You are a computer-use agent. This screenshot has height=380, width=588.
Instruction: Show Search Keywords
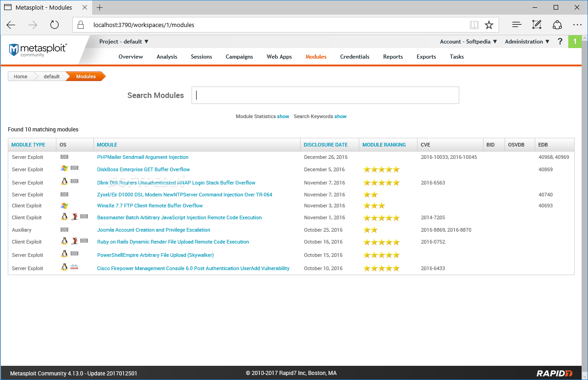(341, 116)
